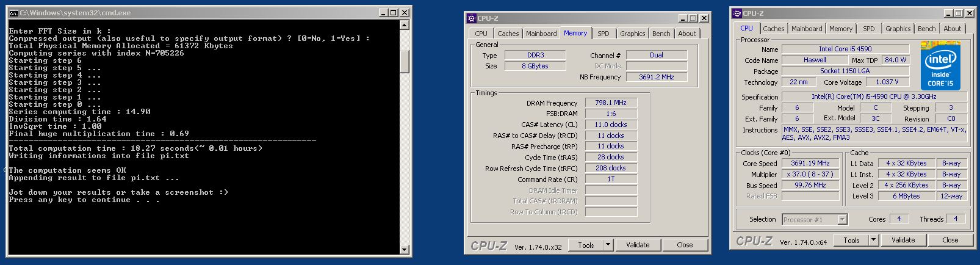This screenshot has height=265, width=980.
Task: Click Core Voltage value 1.037 V
Action: [x=887, y=82]
